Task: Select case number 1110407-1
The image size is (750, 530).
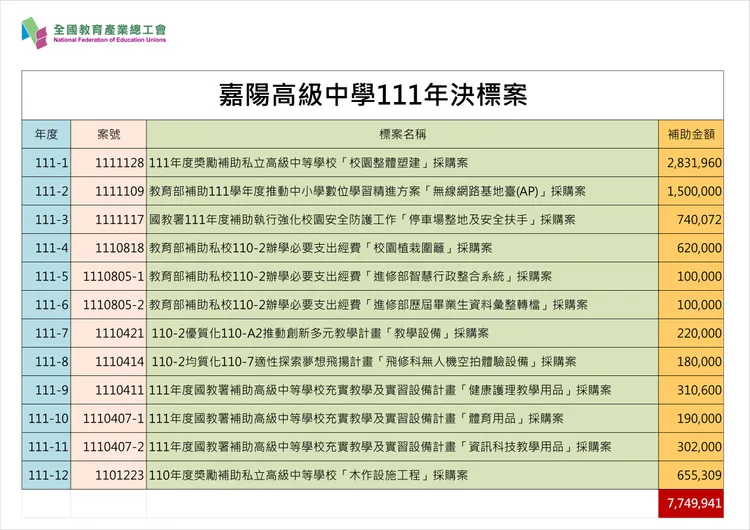Action: point(109,419)
